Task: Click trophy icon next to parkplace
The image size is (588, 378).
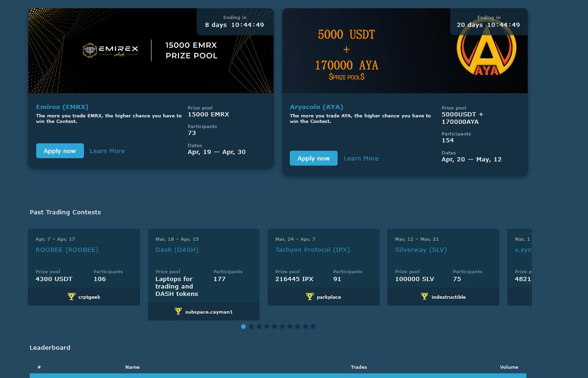Action: (310, 296)
